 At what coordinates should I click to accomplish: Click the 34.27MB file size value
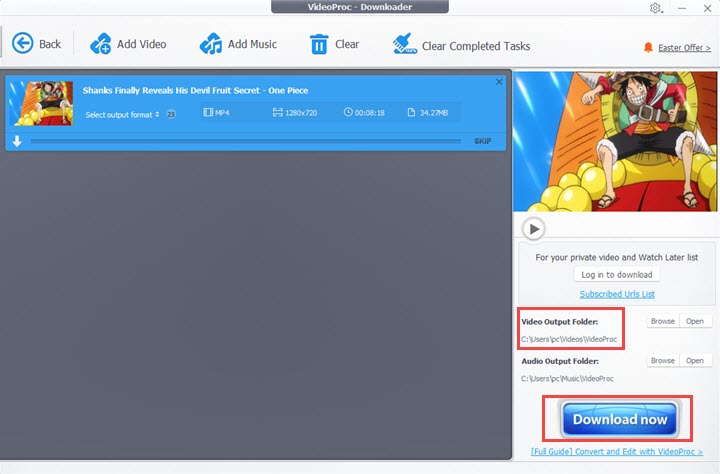click(x=433, y=113)
